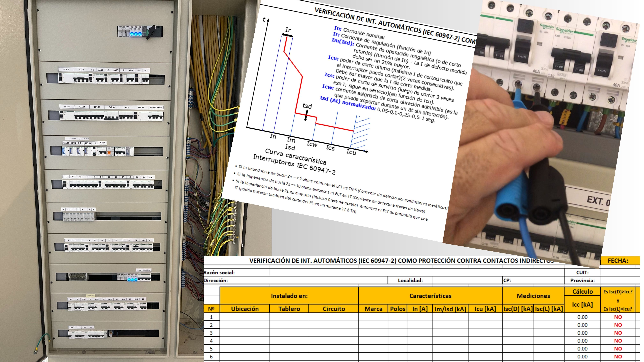
Task: Click the 'Localidad:' label
Action: click(410, 281)
